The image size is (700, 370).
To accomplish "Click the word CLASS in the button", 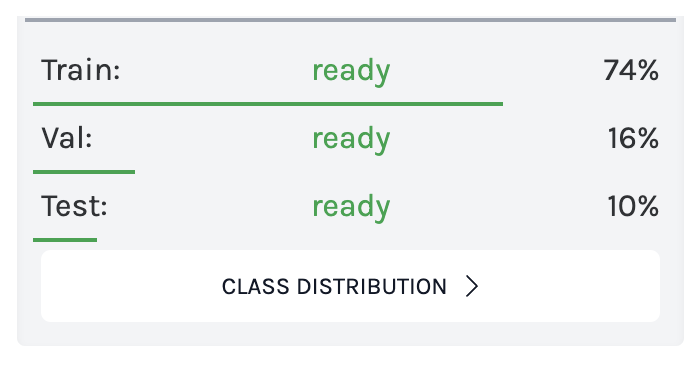I will [255, 287].
